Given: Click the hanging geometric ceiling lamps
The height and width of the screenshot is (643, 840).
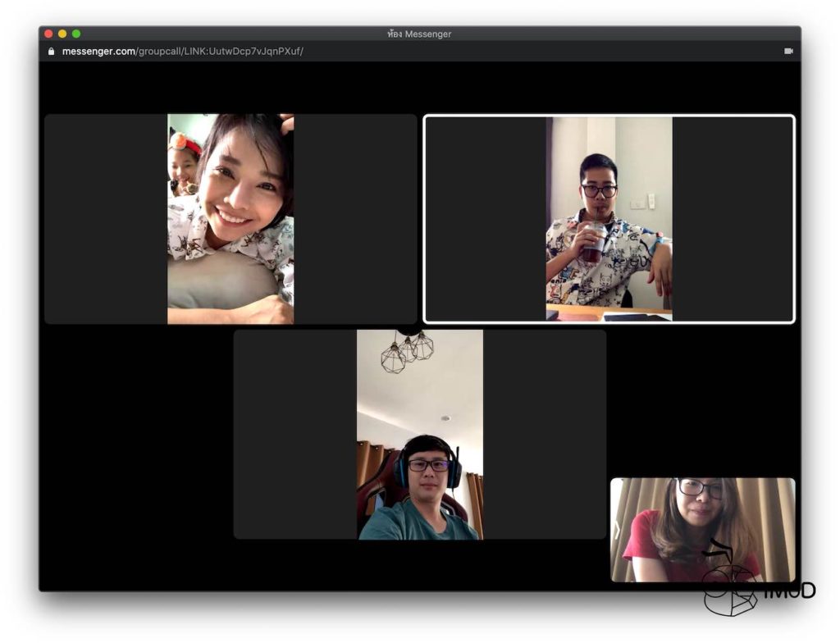Looking at the screenshot, I should (407, 353).
